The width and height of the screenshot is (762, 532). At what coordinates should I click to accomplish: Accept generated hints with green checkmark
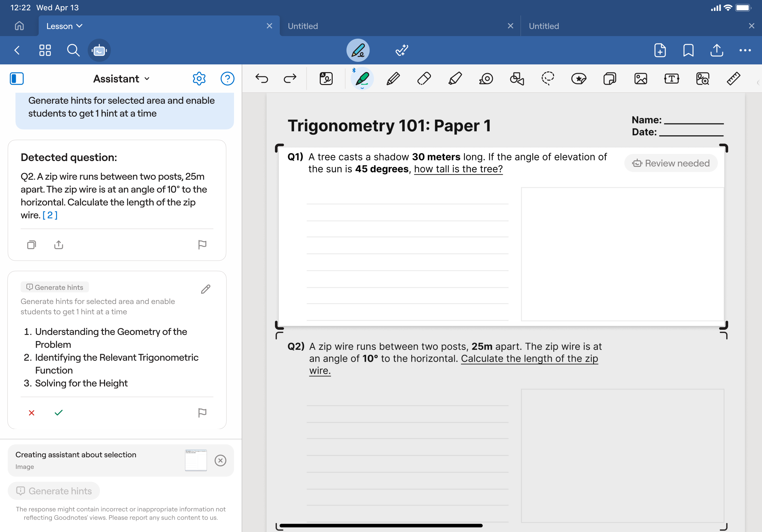[x=59, y=413]
